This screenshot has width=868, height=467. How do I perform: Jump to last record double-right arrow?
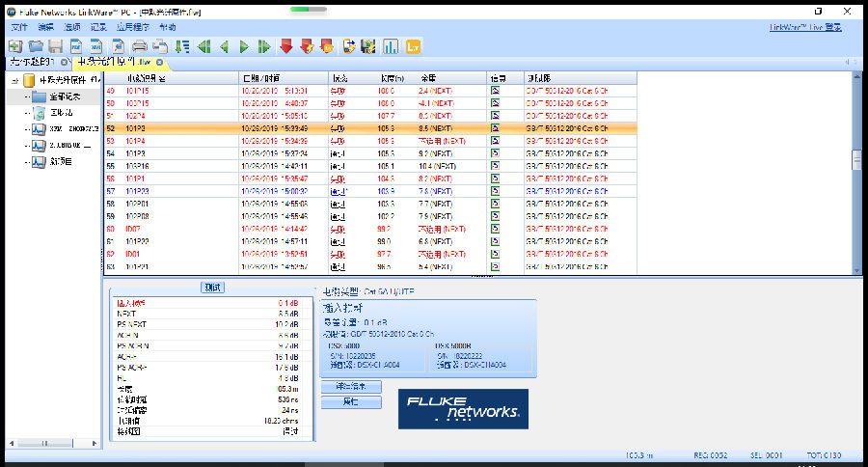click(264, 47)
